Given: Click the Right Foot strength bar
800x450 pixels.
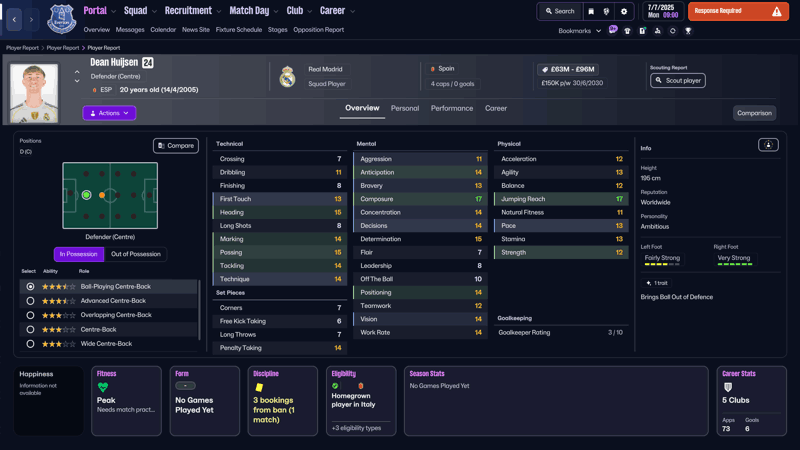Looking at the screenshot, I should click(735, 264).
